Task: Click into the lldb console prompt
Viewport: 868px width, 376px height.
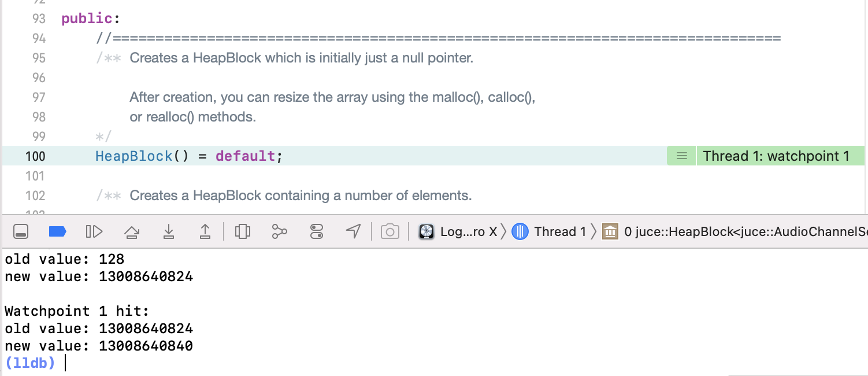Action: click(x=173, y=363)
